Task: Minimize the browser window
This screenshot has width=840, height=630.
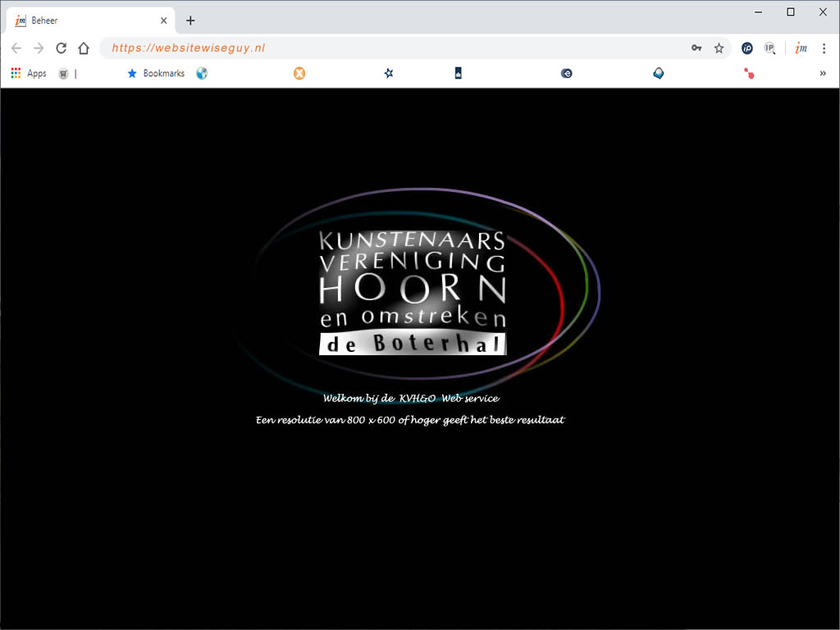Action: click(x=759, y=11)
